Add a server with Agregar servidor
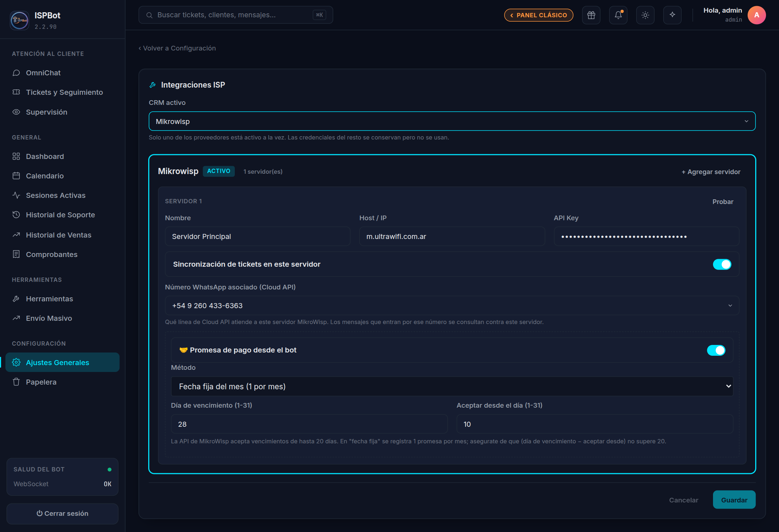Viewport: 779px width, 532px height. pyautogui.click(x=711, y=172)
